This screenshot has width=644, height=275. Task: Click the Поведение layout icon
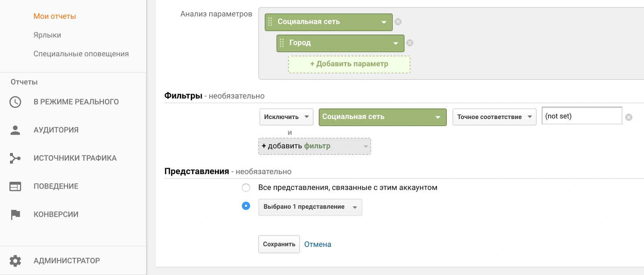(15, 187)
